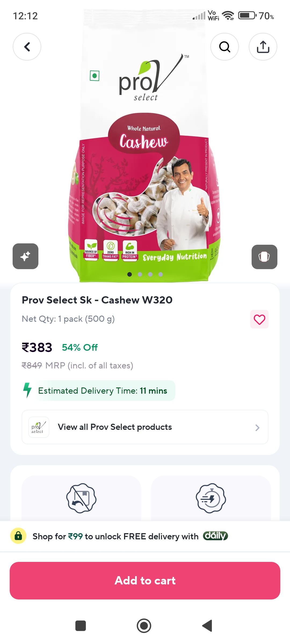Jump to third product image dot
This screenshot has width=290, height=644.
coord(150,274)
